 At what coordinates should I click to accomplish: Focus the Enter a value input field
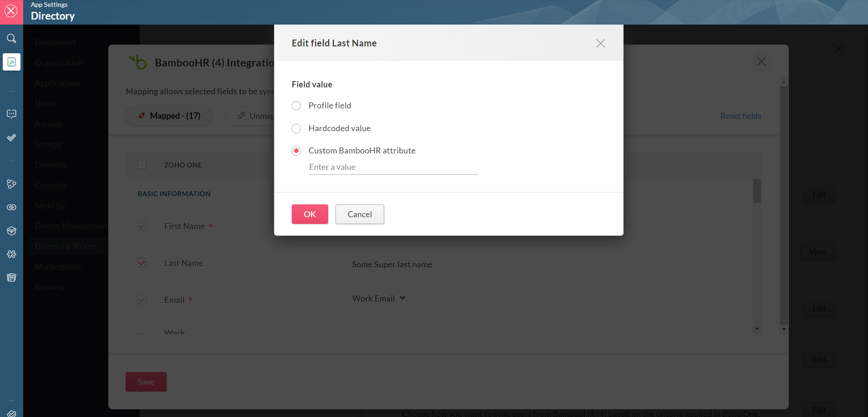pos(393,167)
